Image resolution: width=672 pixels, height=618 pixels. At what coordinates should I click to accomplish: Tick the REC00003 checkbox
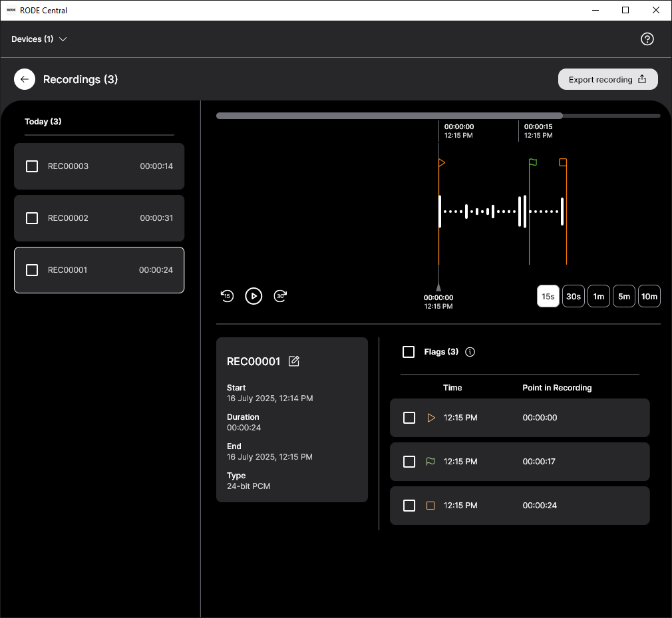click(x=32, y=166)
